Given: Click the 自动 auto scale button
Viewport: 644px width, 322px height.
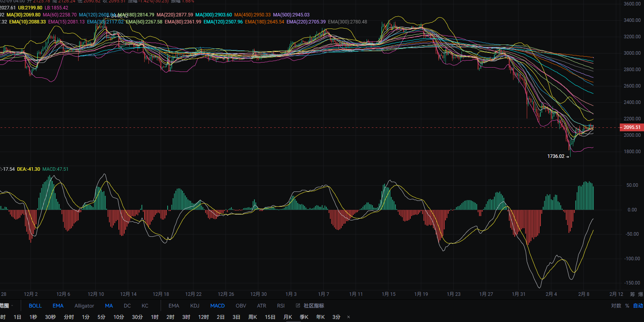Looking at the screenshot, I should tap(638, 306).
